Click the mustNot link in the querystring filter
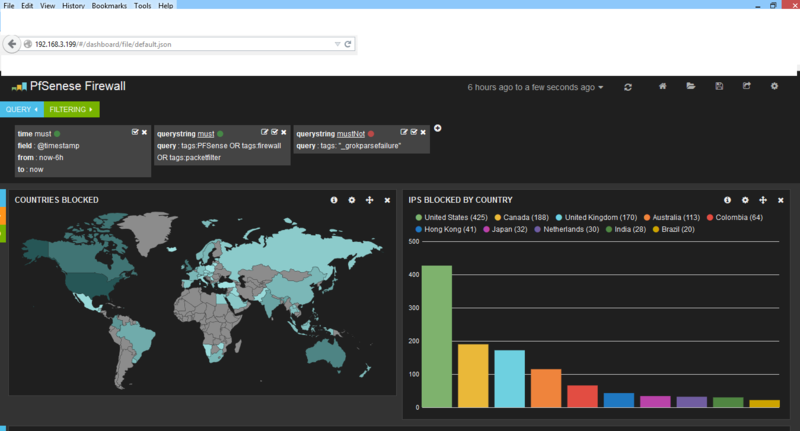Viewport: 800px width, 431px height. click(351, 134)
